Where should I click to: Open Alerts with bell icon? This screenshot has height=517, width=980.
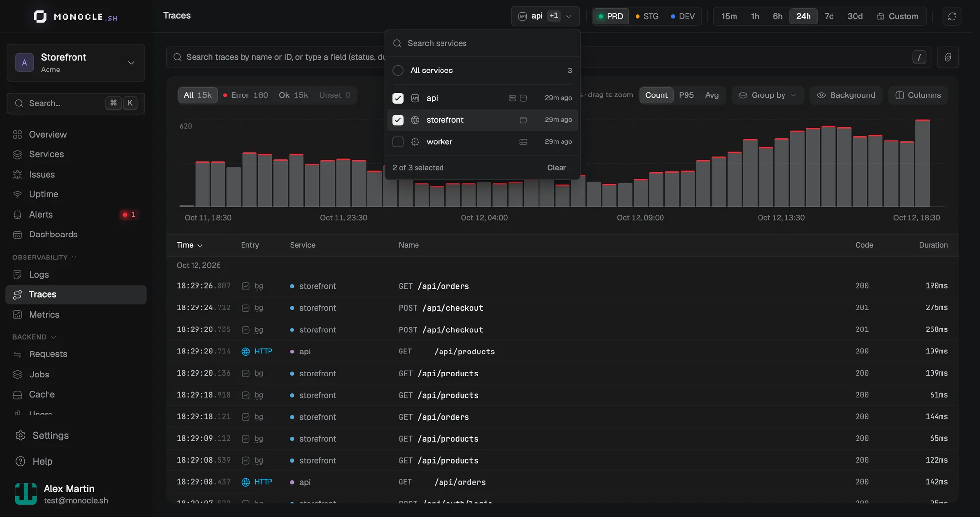click(76, 214)
